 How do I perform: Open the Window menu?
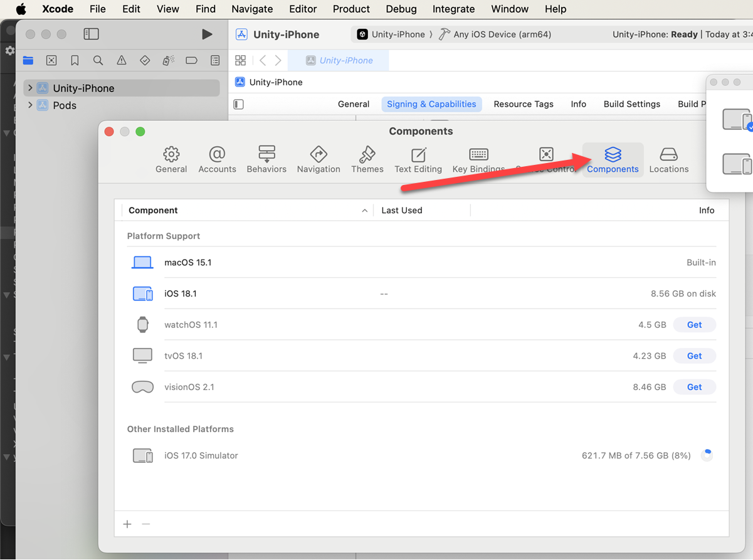510,9
